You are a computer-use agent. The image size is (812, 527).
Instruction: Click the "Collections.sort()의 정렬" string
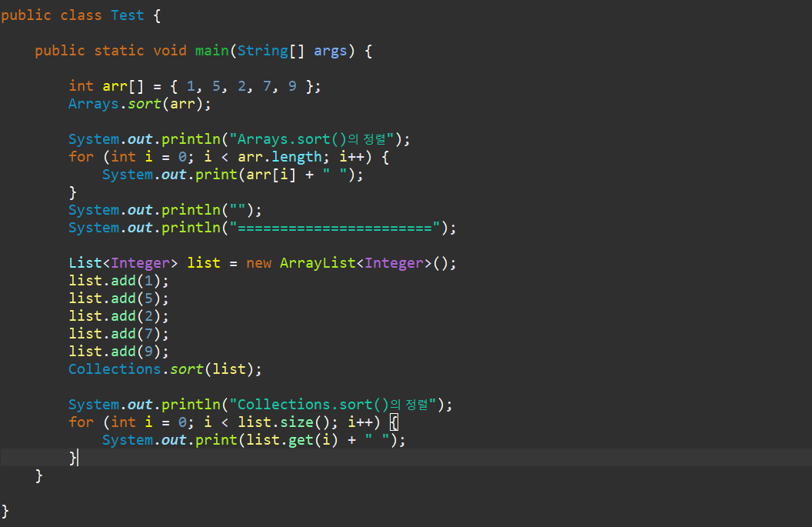click(332, 404)
